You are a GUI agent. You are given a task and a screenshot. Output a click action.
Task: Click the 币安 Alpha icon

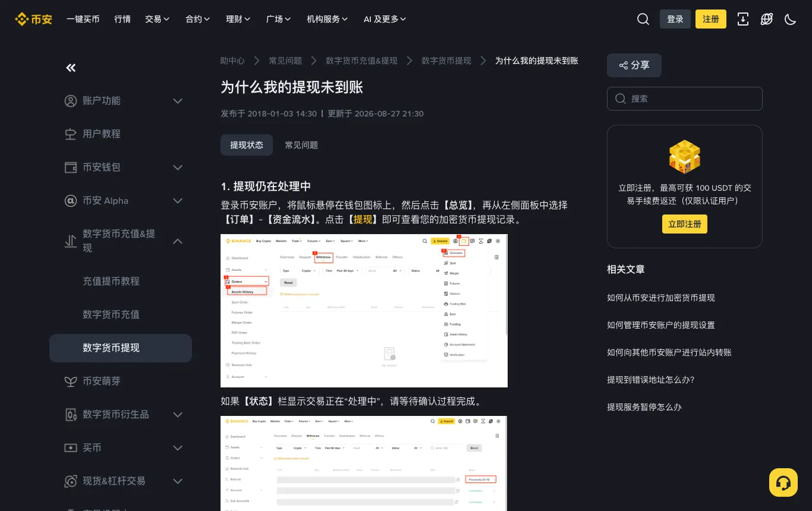click(71, 201)
